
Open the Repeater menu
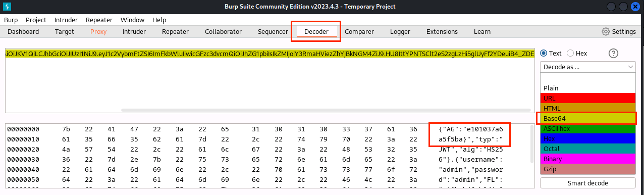(x=99, y=20)
